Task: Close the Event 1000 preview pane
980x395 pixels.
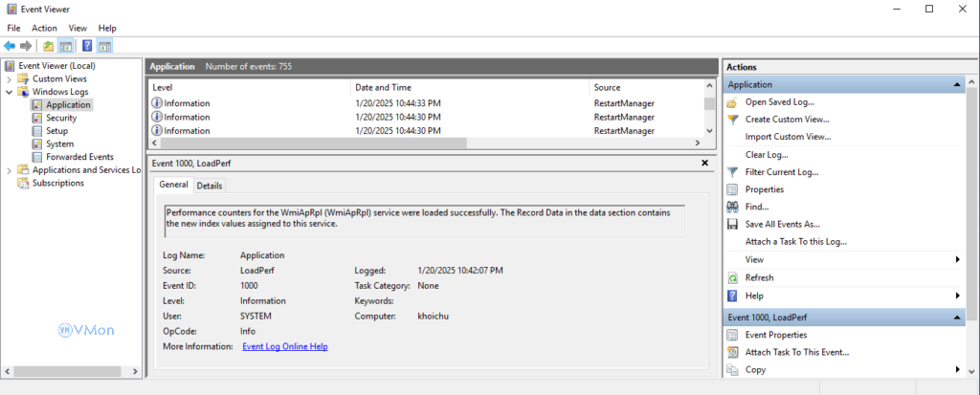Action: click(x=706, y=163)
